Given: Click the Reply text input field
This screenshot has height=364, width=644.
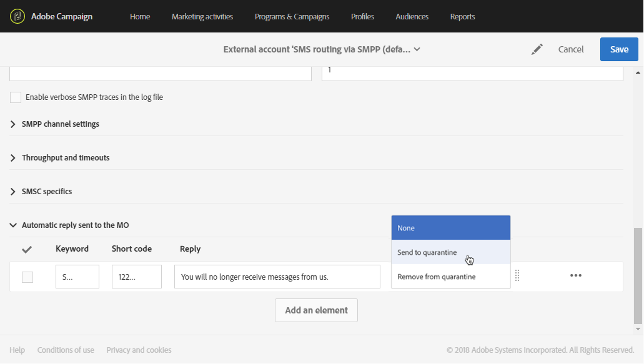Looking at the screenshot, I should (277, 277).
